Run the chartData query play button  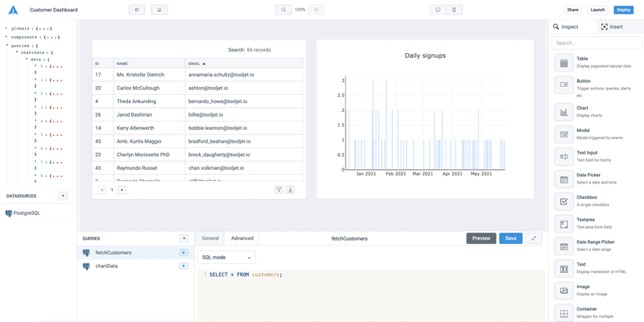(x=184, y=266)
